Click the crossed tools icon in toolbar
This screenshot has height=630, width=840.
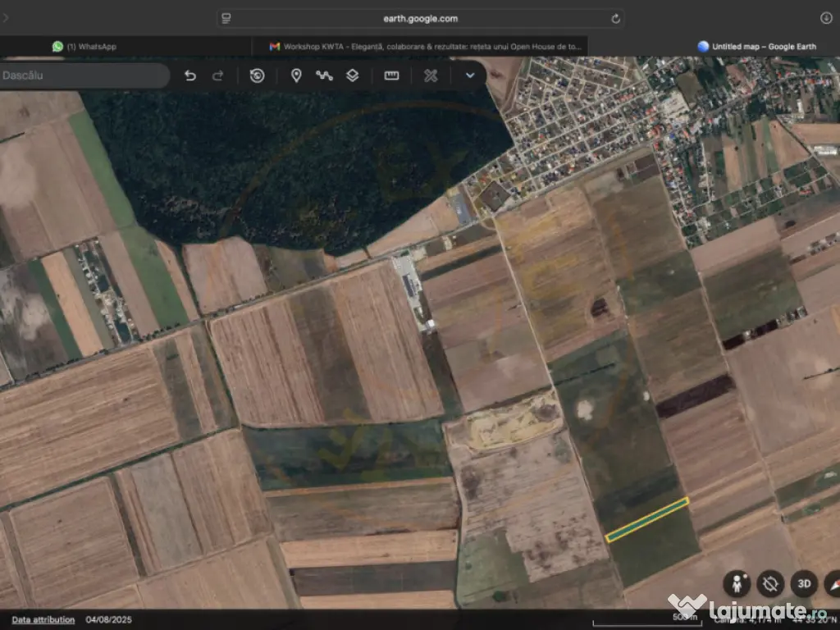[x=431, y=75]
